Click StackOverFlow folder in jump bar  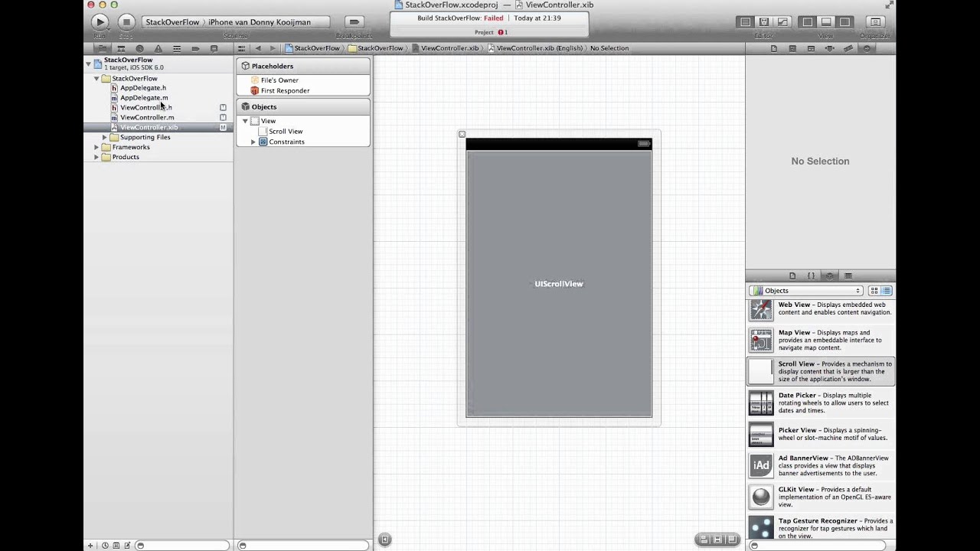(376, 48)
